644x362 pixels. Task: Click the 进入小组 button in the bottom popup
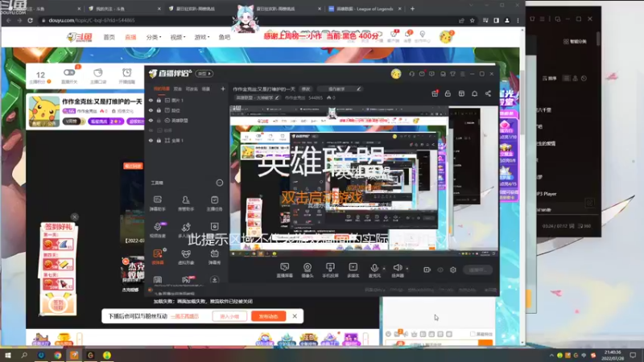coord(229,316)
